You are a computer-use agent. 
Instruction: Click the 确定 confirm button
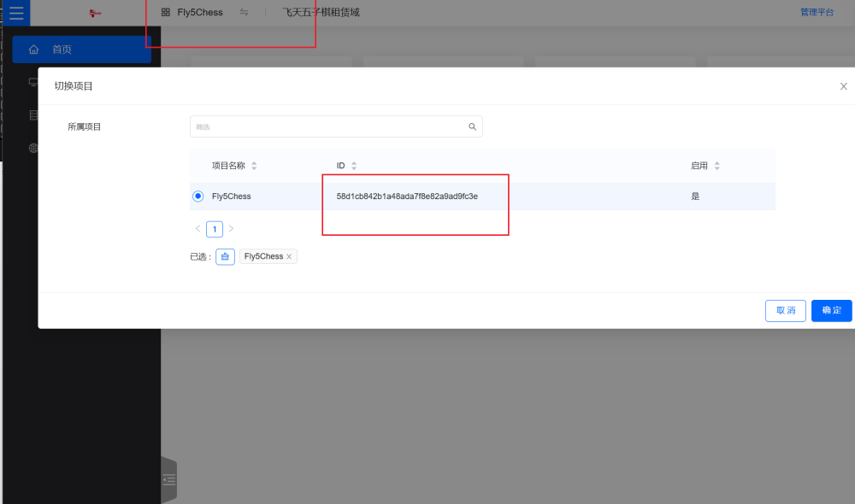831,311
